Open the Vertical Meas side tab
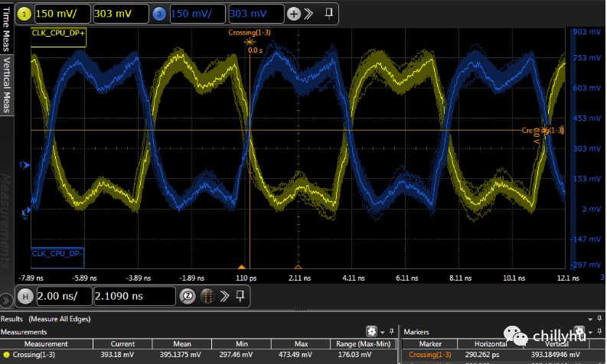The height and width of the screenshot is (364, 607). pyautogui.click(x=6, y=84)
